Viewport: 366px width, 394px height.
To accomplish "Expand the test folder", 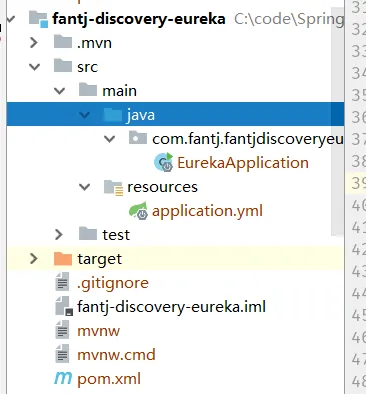I will 59,234.
